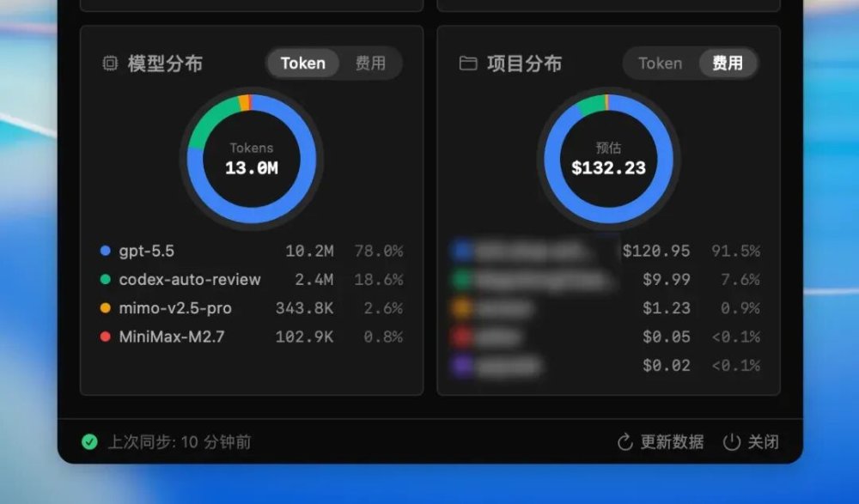859x504 pixels.
Task: Click the $132.23 estimated cost donut center
Action: pos(609,159)
